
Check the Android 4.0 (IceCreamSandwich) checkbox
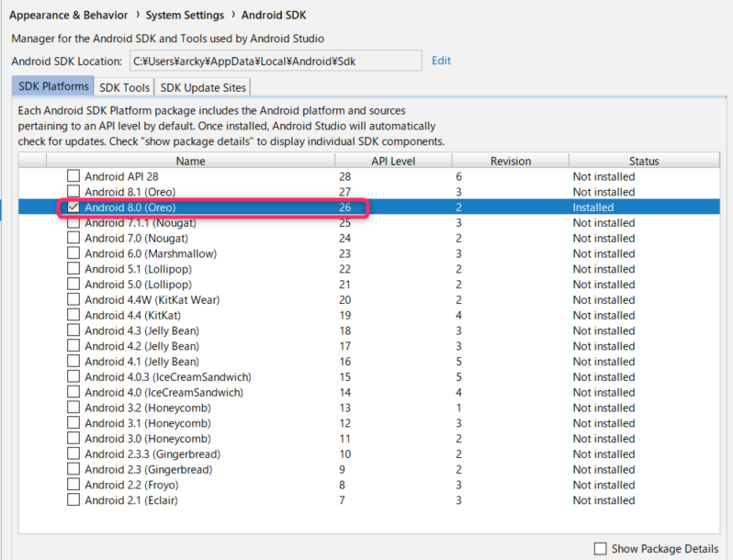[73, 392]
